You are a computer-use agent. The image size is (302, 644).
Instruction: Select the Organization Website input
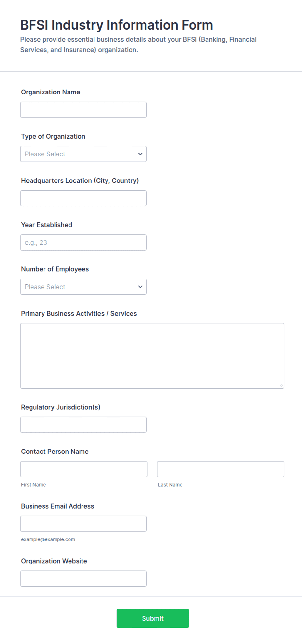coord(83,578)
